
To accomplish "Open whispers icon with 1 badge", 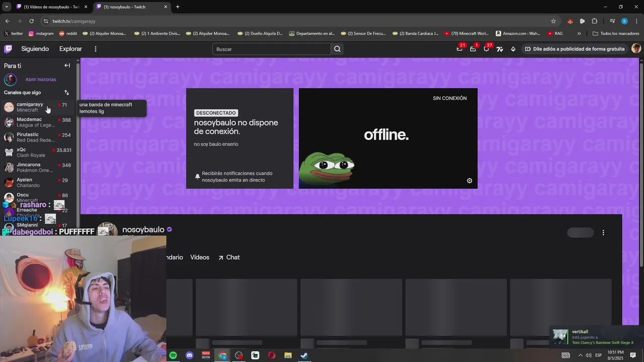I will [x=472, y=49].
